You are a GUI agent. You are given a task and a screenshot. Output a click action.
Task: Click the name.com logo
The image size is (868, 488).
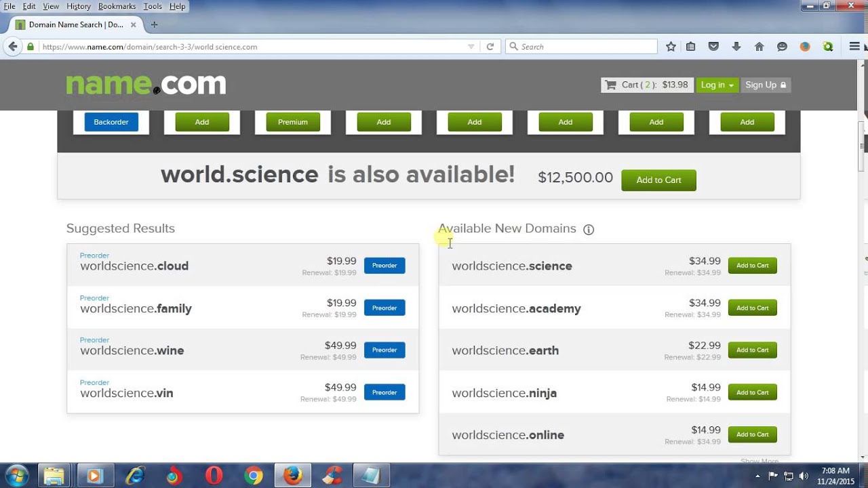tap(146, 85)
